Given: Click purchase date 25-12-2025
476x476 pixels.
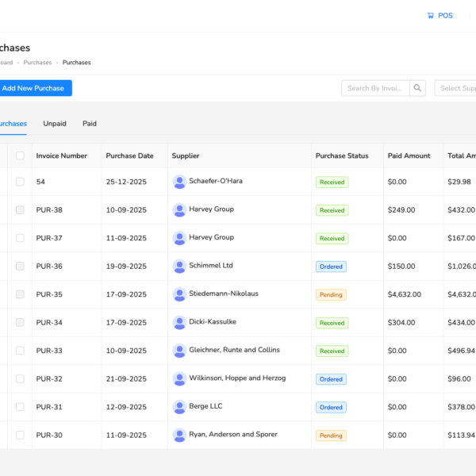Looking at the screenshot, I should pos(126,182).
